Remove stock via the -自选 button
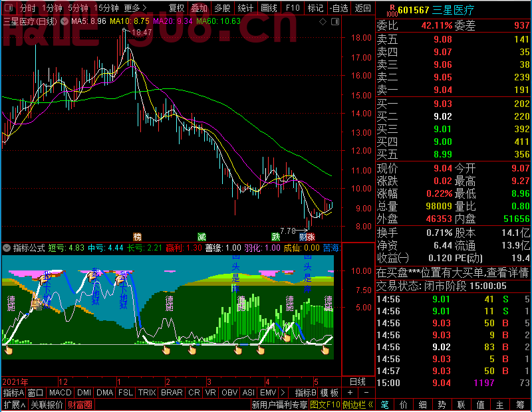Screen dimensions: 532x412 click(x=339, y=8)
